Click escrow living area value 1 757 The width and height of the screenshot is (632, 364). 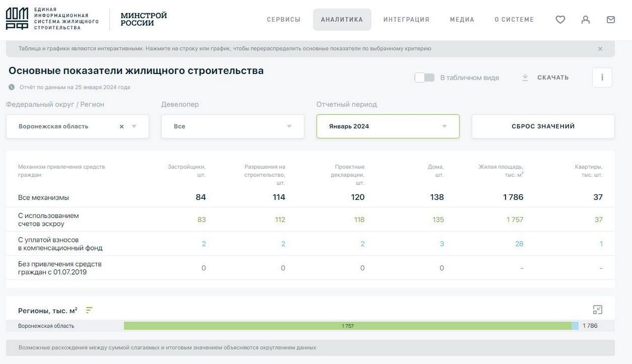[x=515, y=219]
